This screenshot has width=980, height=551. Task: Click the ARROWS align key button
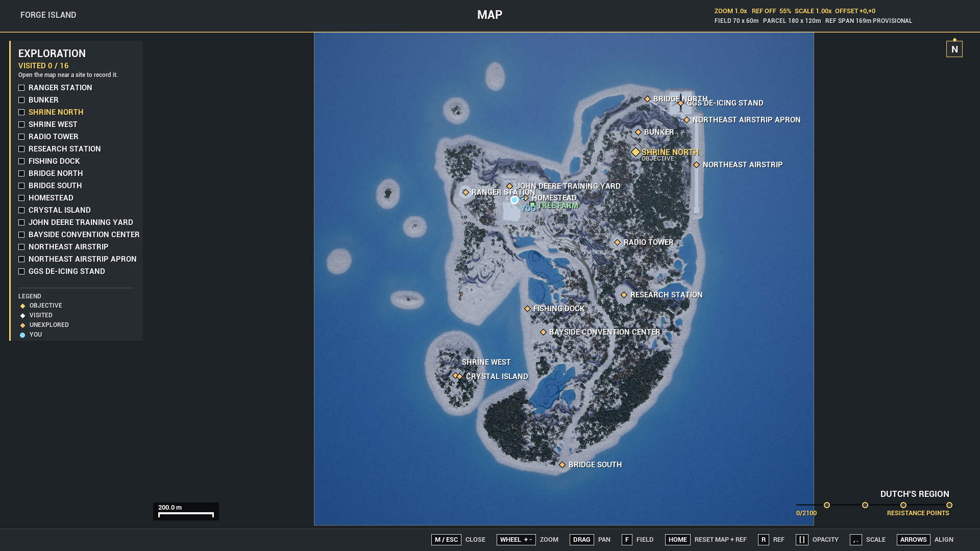pos(914,540)
